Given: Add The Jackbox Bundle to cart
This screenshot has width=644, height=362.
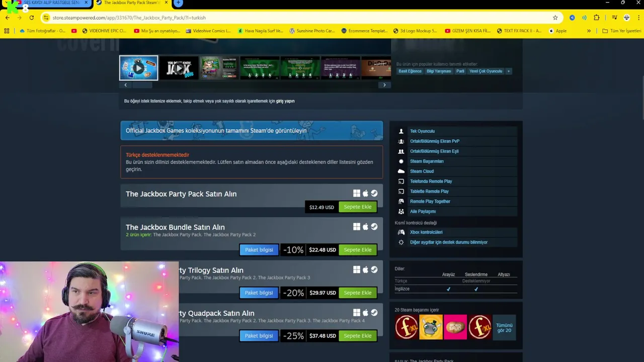Looking at the screenshot, I should point(358,250).
